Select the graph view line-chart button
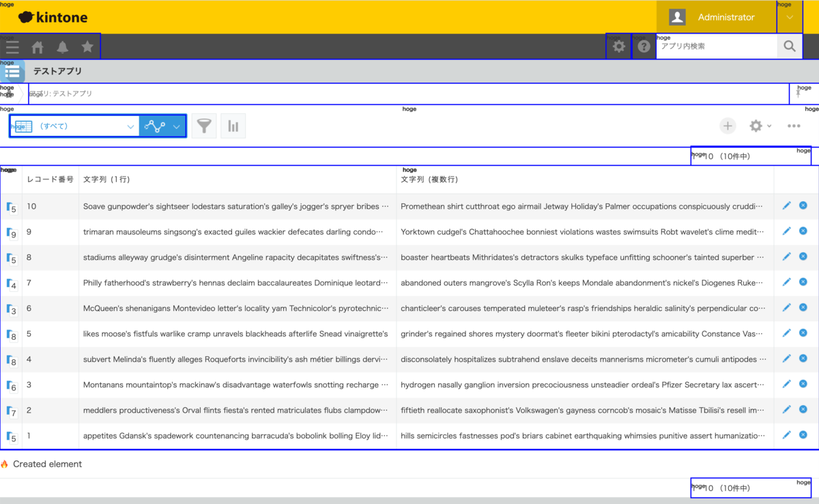 (155, 126)
